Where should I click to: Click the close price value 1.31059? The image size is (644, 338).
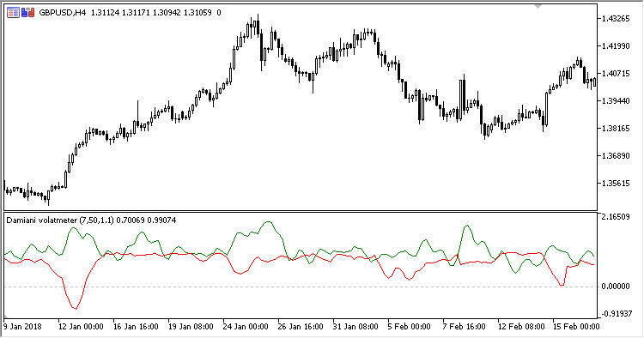197,13
